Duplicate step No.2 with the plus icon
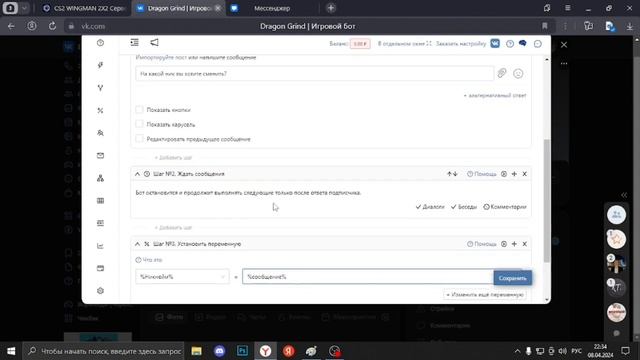 tap(514, 174)
